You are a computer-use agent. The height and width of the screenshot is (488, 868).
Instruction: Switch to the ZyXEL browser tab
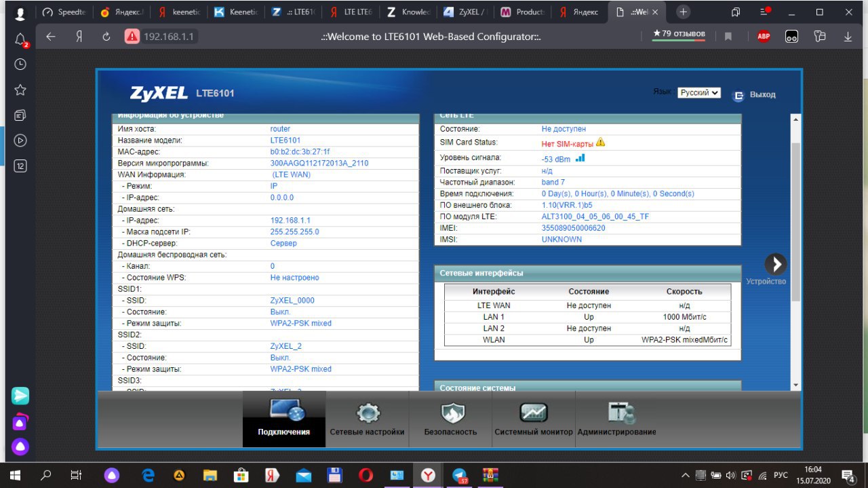pos(465,12)
